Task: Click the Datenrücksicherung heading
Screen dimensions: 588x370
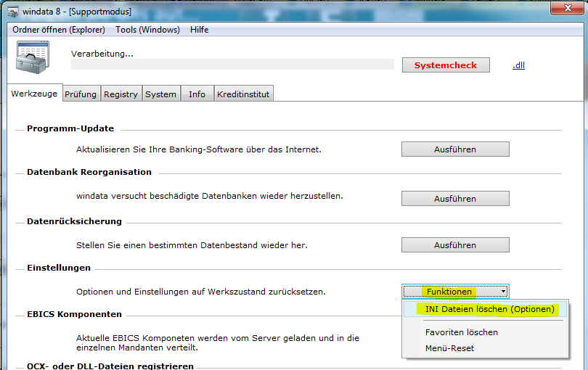Action: (74, 221)
